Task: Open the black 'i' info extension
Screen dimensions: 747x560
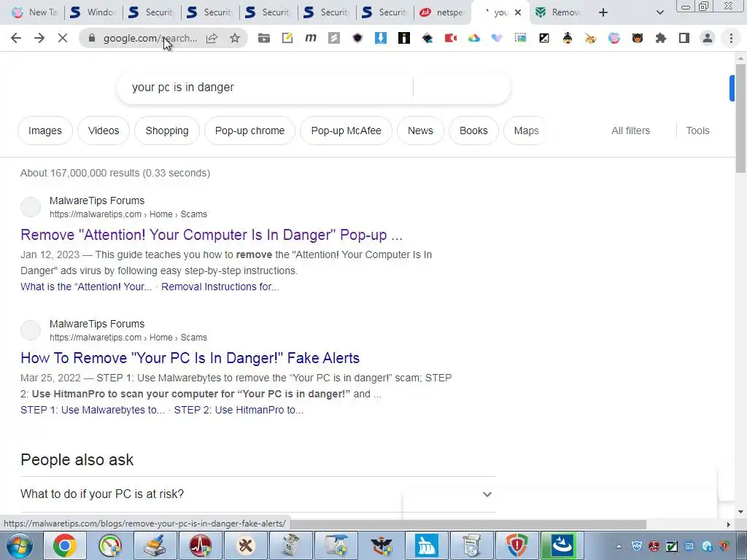Action: click(404, 38)
